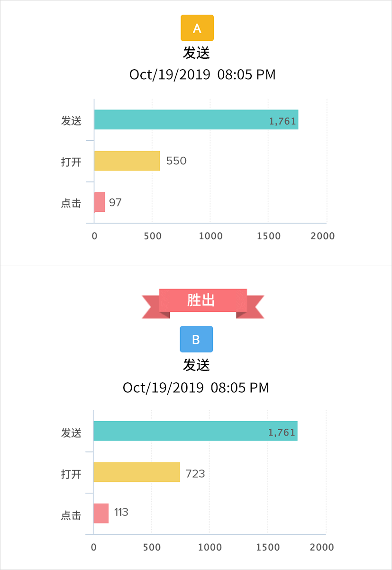Select the pink 点击 bar showing 113
Image resolution: width=392 pixels, height=570 pixels.
(101, 513)
